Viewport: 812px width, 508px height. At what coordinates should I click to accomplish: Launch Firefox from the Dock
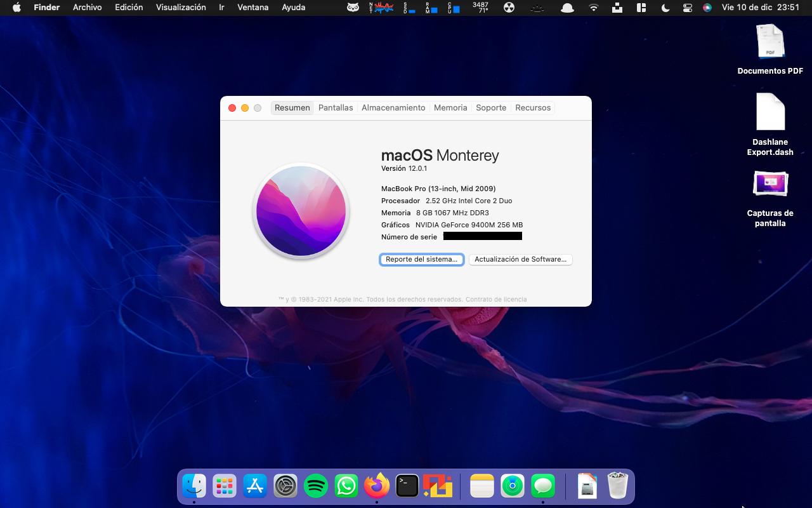click(x=377, y=486)
